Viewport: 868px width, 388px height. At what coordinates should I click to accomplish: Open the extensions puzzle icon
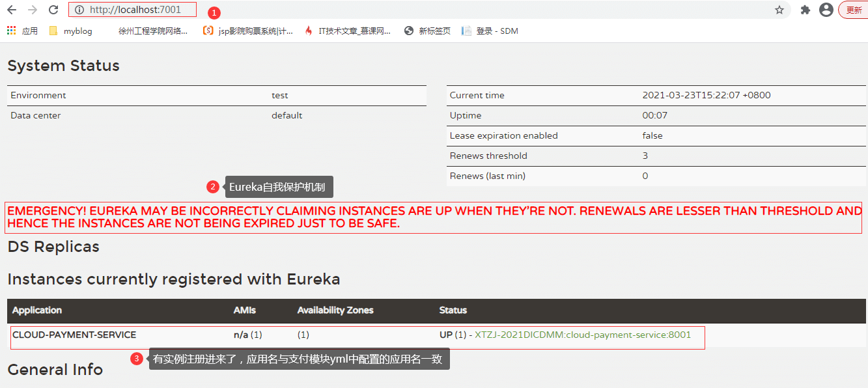click(x=805, y=10)
